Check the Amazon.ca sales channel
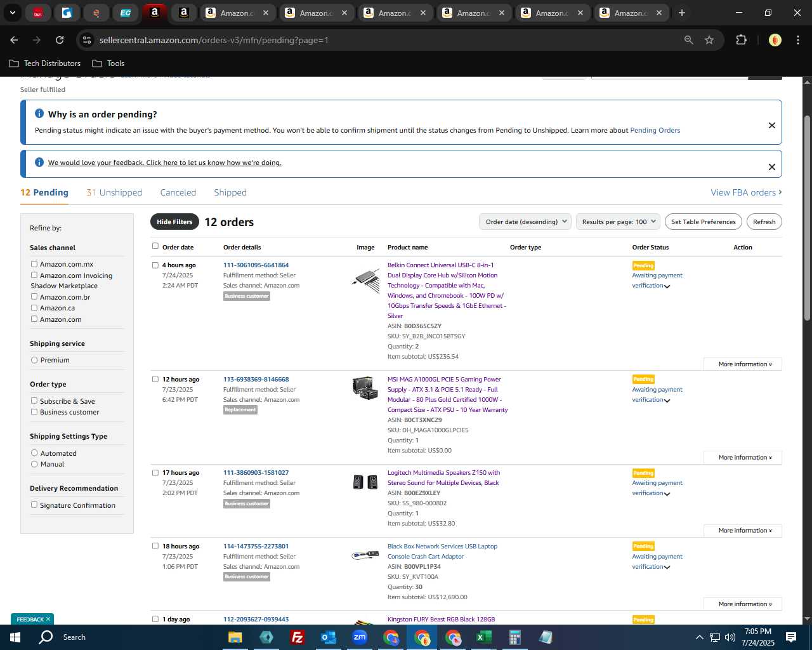 point(34,308)
